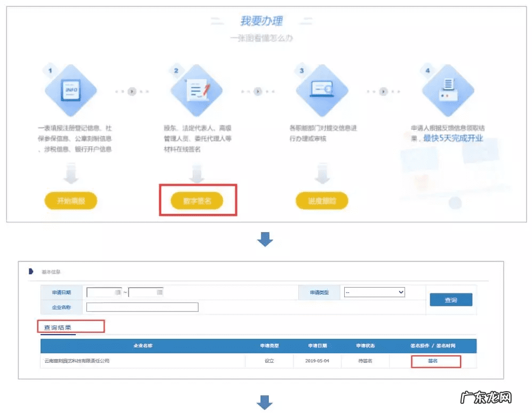Click the INFO document icon in step 1
Viewport: 532px width, 413px height.
coord(70,89)
